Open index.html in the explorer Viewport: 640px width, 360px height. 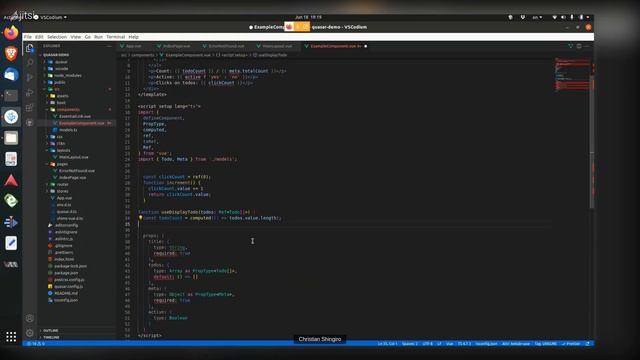(64, 259)
